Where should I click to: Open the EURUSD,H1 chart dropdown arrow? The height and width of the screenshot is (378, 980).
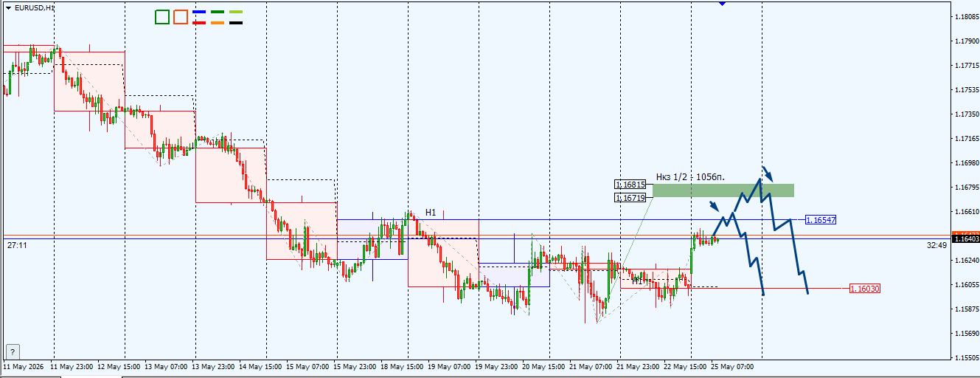[8, 7]
